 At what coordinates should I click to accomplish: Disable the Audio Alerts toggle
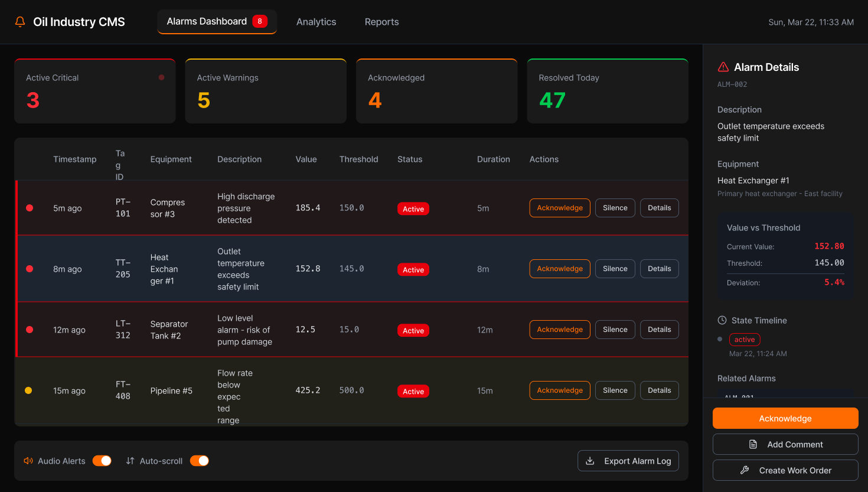click(102, 461)
